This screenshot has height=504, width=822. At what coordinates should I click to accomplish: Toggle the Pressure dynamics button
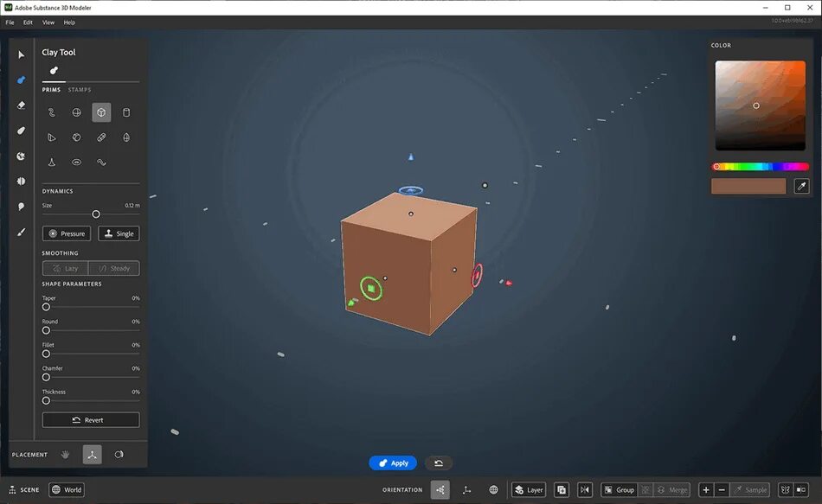pos(67,233)
